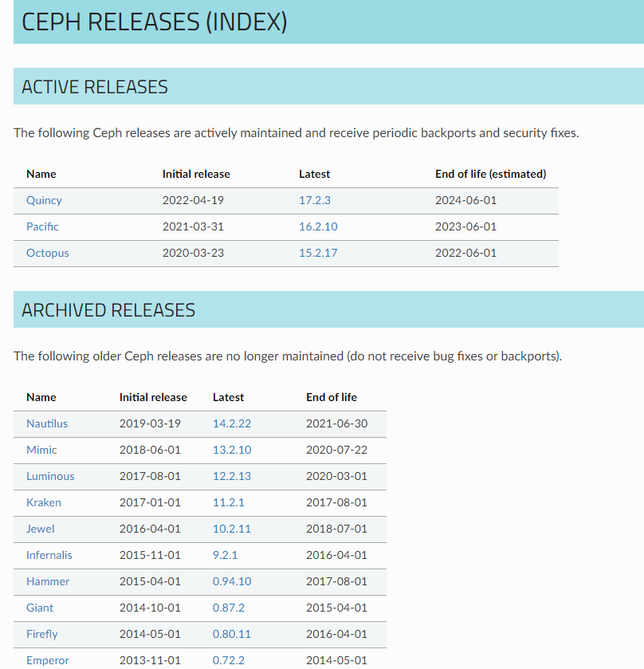Viewport: 644px width, 669px height.
Task: Click the End of life (estimated) column header
Action: click(x=490, y=174)
